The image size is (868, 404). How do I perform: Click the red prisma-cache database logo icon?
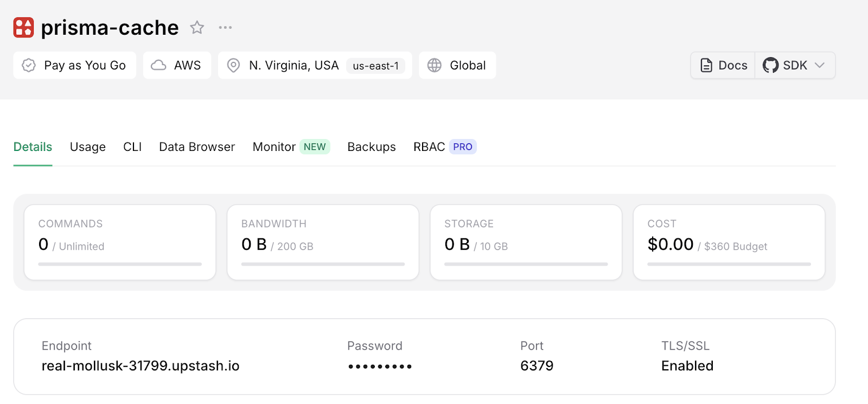(x=23, y=27)
